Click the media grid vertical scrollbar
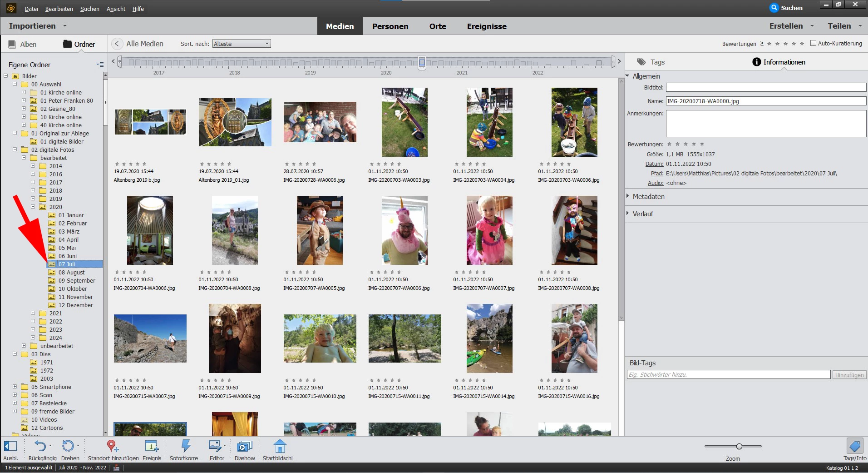The height and width of the screenshot is (473, 868). pyautogui.click(x=621, y=200)
